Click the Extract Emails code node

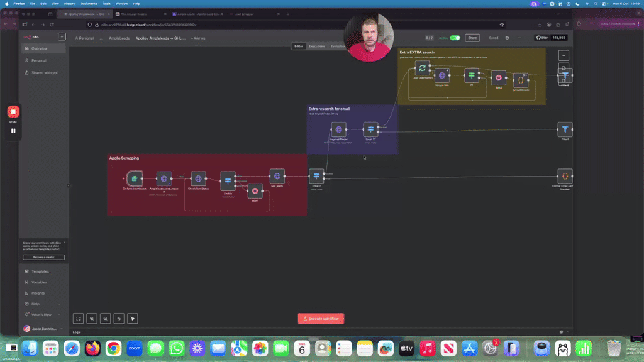522,80
